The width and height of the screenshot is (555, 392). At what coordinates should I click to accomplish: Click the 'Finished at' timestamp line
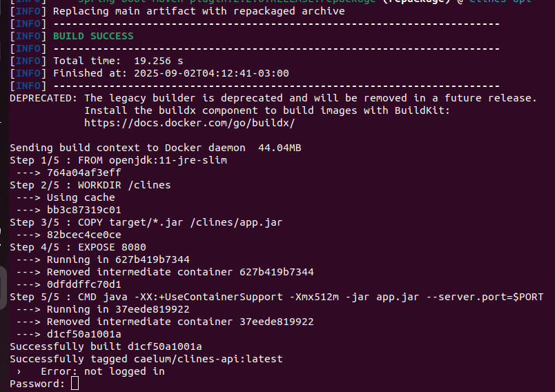171,73
